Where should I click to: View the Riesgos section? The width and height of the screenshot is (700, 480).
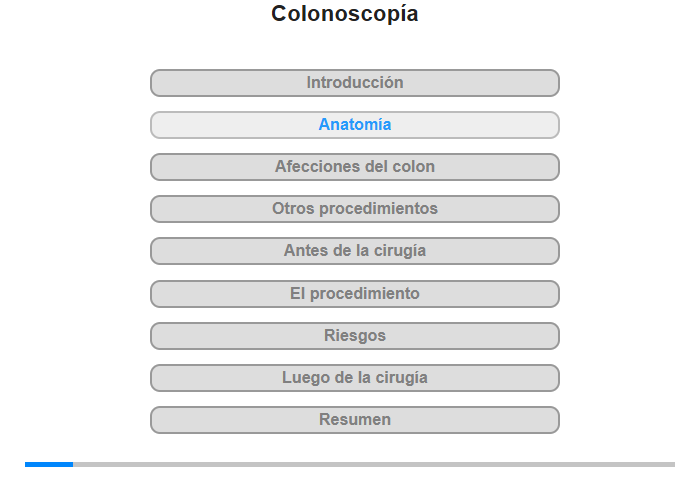point(355,336)
